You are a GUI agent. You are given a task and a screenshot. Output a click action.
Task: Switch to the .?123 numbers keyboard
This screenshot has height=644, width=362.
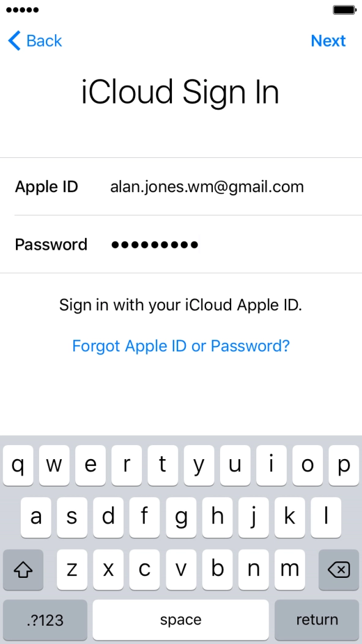coord(45,620)
